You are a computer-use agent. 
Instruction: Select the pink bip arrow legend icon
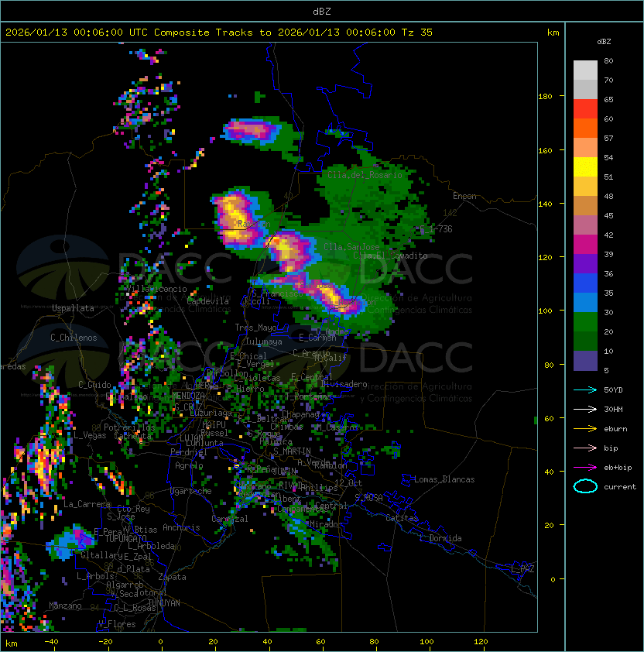pyautogui.click(x=585, y=448)
